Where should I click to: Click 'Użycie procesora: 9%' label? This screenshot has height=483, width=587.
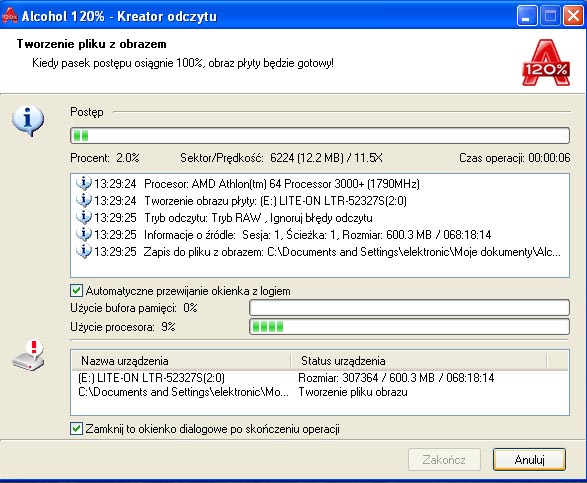click(x=123, y=327)
